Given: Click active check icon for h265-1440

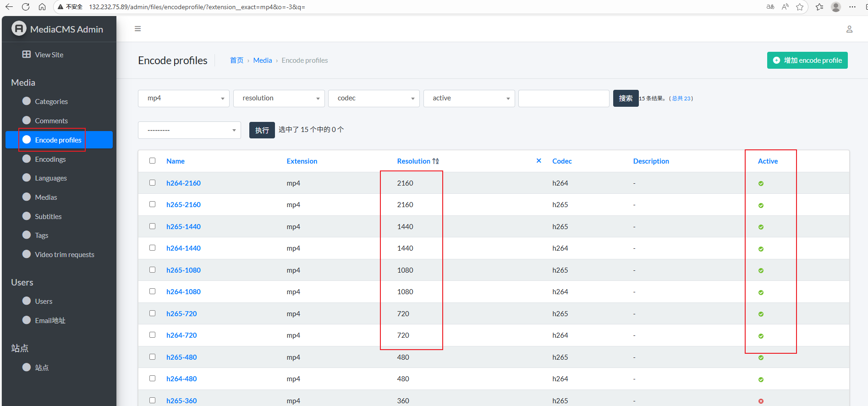Looking at the screenshot, I should 761,227.
